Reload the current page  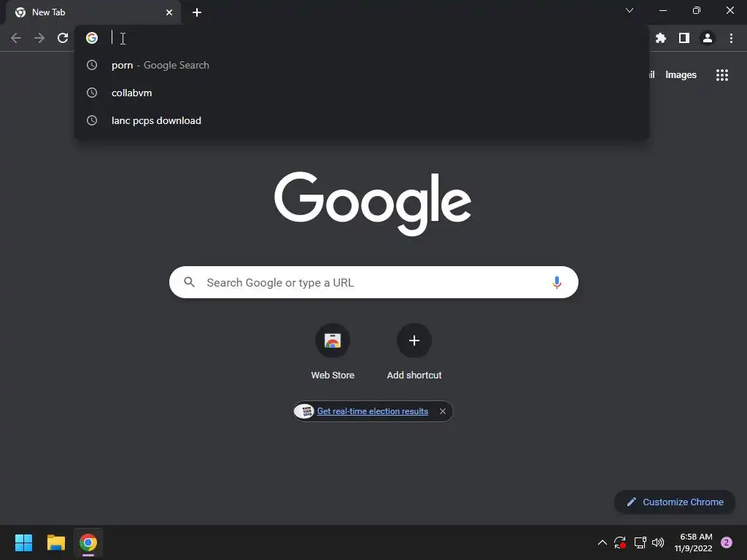pos(63,38)
